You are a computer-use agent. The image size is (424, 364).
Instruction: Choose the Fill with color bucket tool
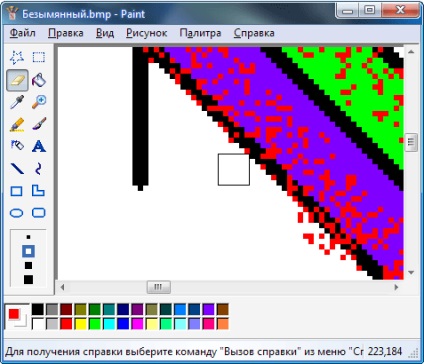pyautogui.click(x=39, y=80)
